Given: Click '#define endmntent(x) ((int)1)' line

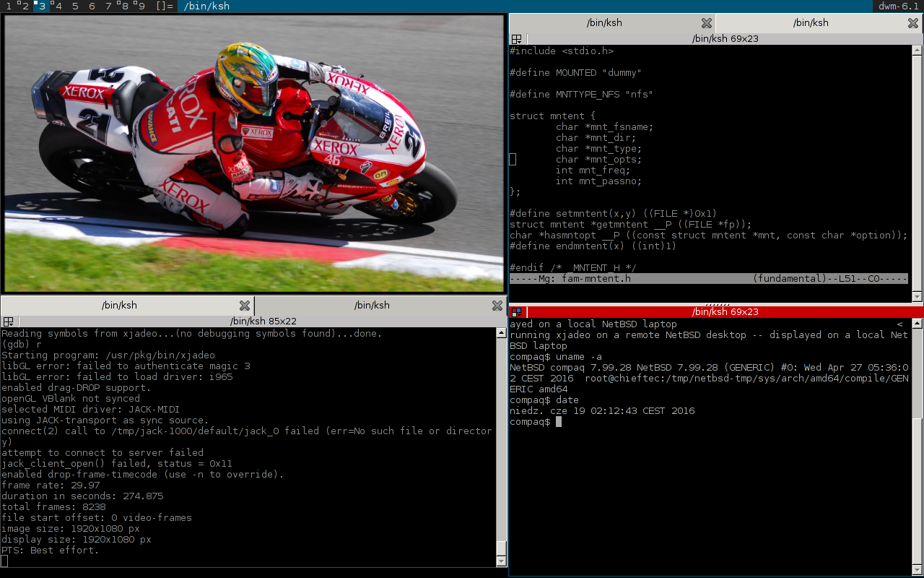Looking at the screenshot, I should (x=593, y=246).
